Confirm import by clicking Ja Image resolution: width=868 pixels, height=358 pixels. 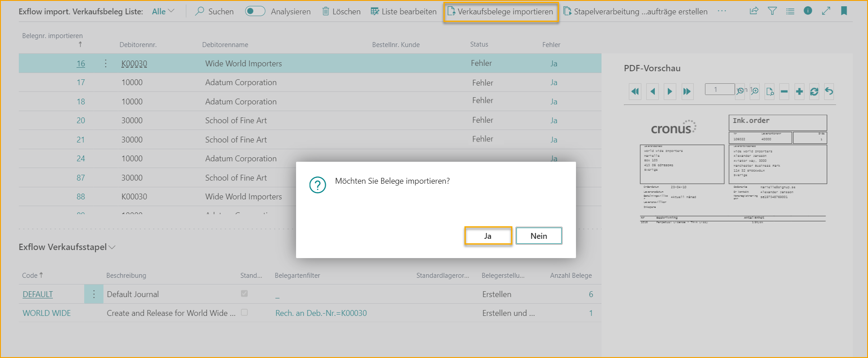coord(488,236)
